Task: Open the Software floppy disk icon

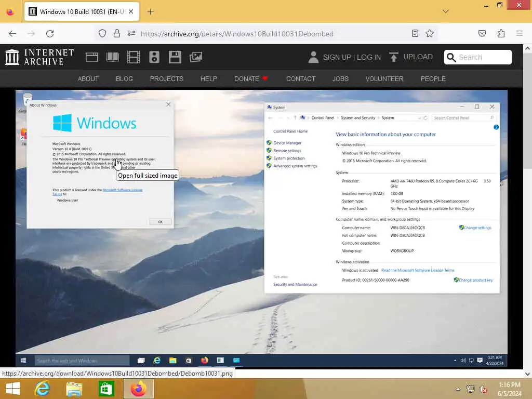Action: click(175, 57)
